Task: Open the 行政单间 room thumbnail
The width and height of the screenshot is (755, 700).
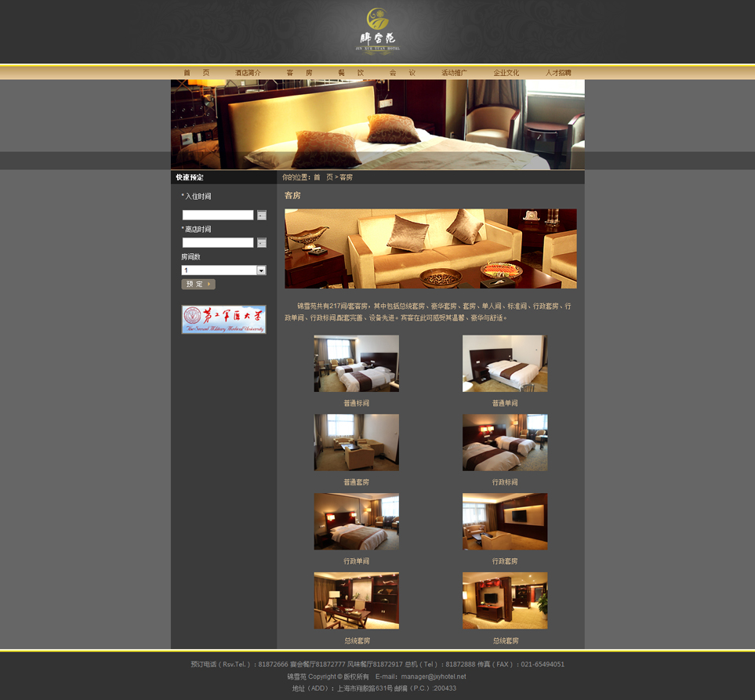Action: (356, 521)
